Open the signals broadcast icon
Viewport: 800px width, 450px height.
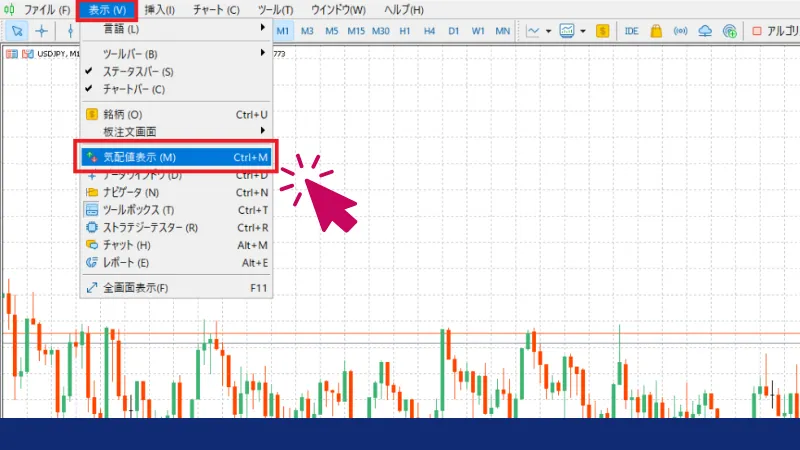click(x=681, y=31)
